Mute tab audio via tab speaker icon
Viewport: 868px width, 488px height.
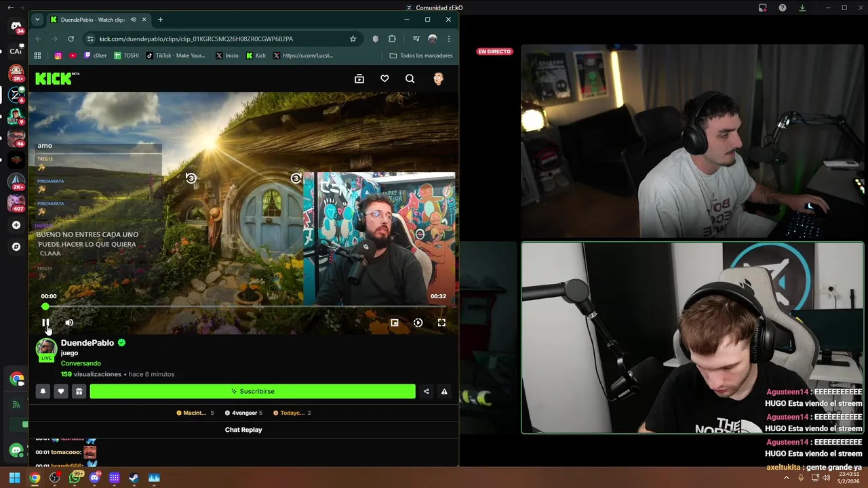click(x=133, y=20)
